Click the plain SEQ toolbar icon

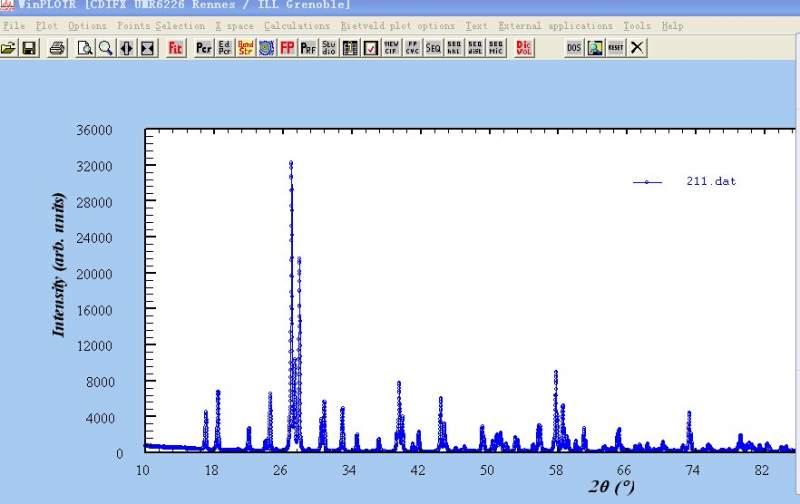tap(433, 48)
